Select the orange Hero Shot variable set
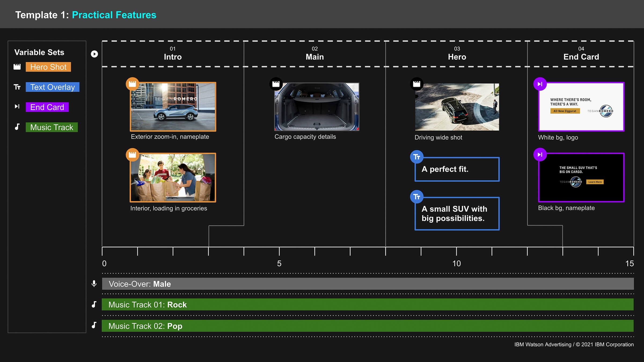This screenshot has height=362, width=644. click(x=48, y=67)
